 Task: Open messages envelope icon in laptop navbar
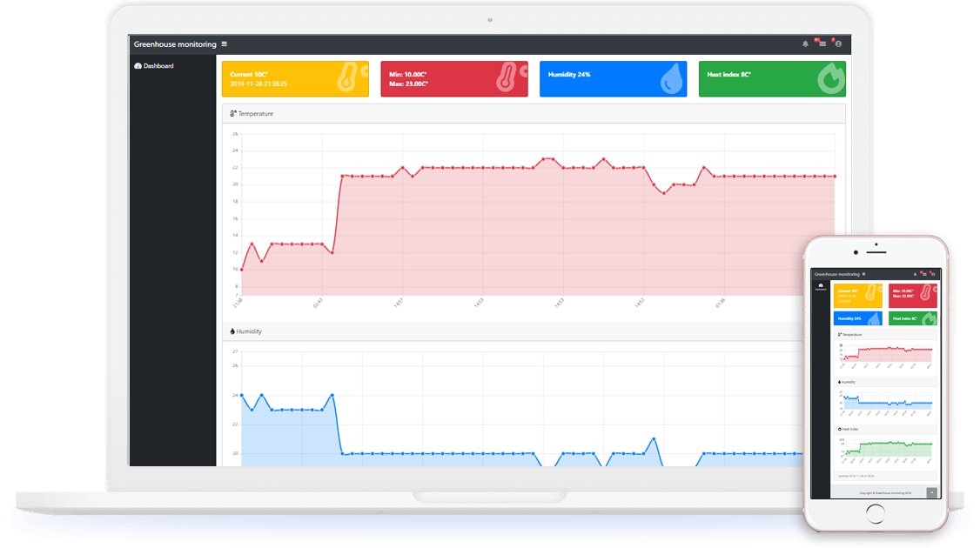[x=822, y=43]
